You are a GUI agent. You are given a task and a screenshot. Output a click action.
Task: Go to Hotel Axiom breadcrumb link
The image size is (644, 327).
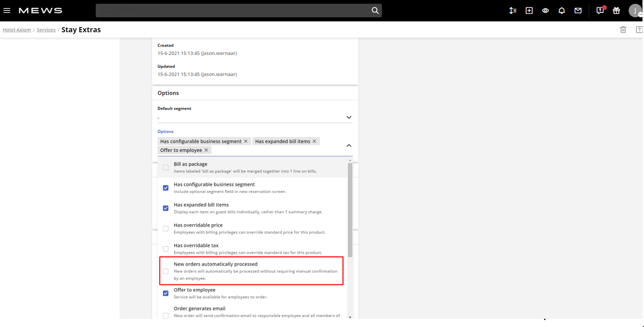click(16, 29)
